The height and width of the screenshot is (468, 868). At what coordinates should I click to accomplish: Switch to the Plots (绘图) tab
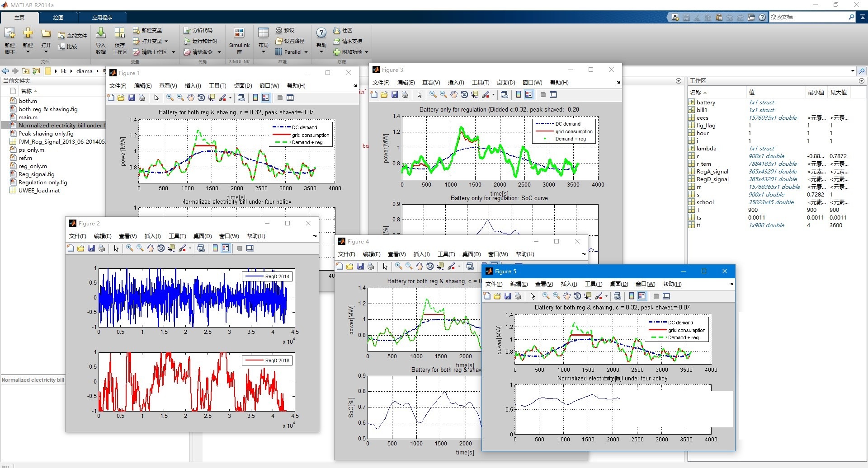(x=58, y=18)
